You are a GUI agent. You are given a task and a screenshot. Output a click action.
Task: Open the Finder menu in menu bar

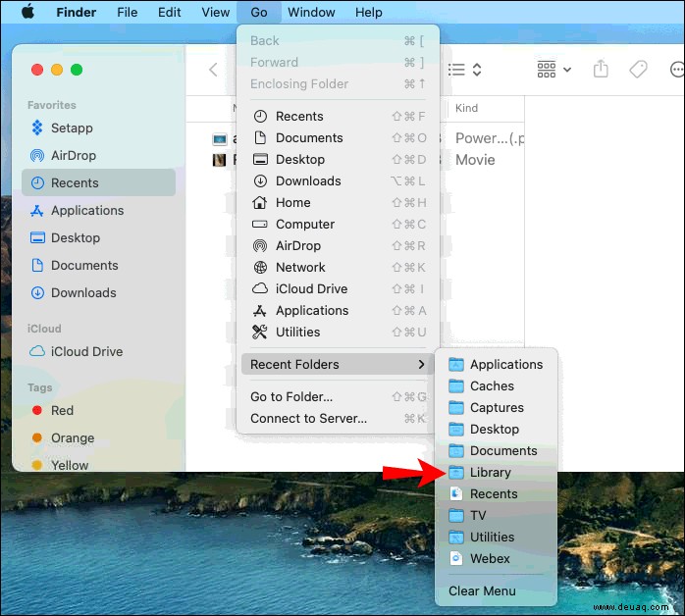tap(76, 12)
